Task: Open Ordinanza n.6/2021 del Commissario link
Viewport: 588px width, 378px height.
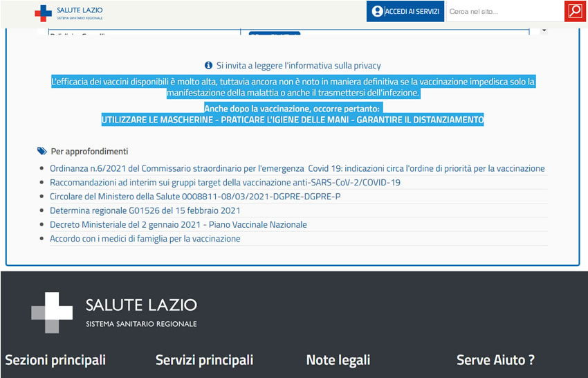Action: tap(297, 168)
